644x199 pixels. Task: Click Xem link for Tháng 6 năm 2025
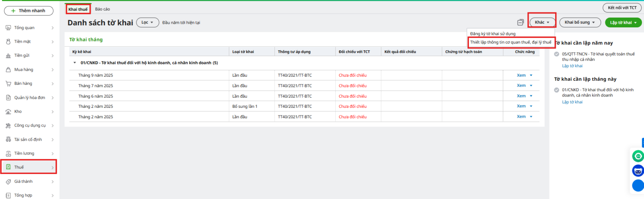(x=521, y=96)
